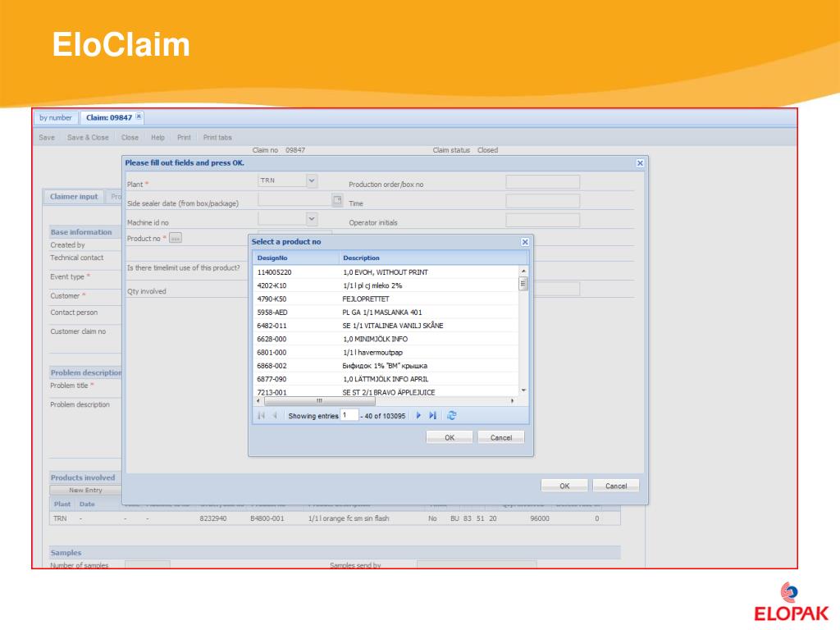Close the Claim: 09847 tab with its x icon

click(x=139, y=116)
